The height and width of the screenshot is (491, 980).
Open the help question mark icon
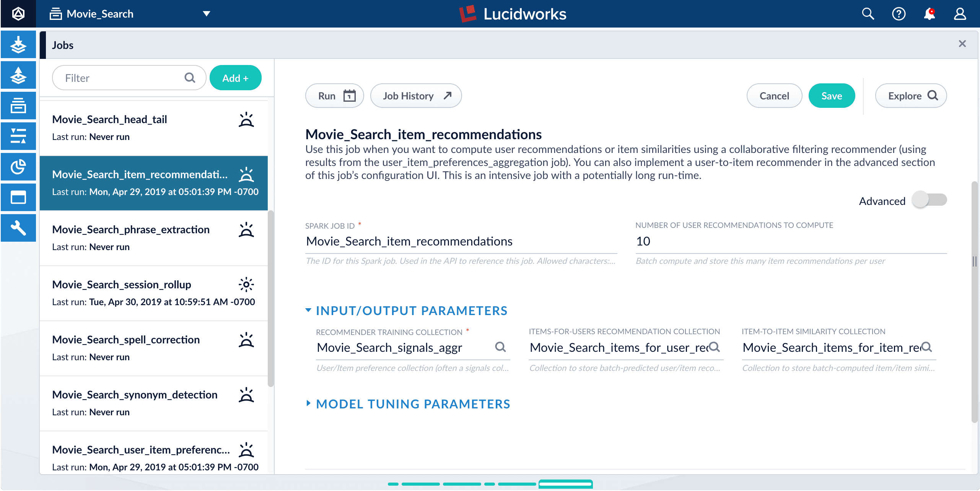point(899,14)
